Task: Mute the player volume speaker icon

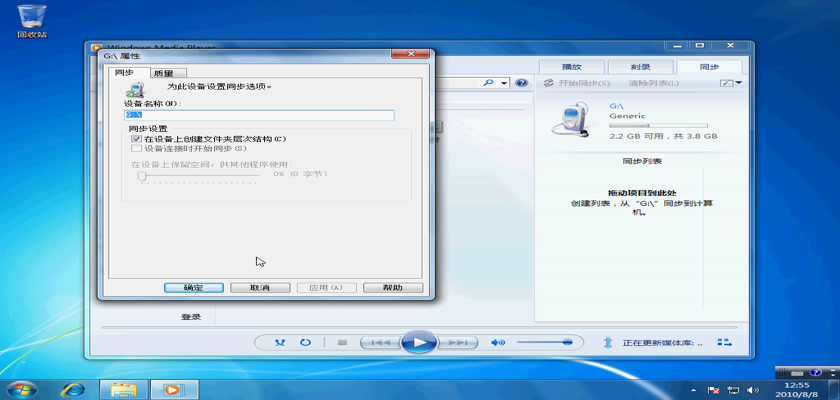Action: [497, 343]
